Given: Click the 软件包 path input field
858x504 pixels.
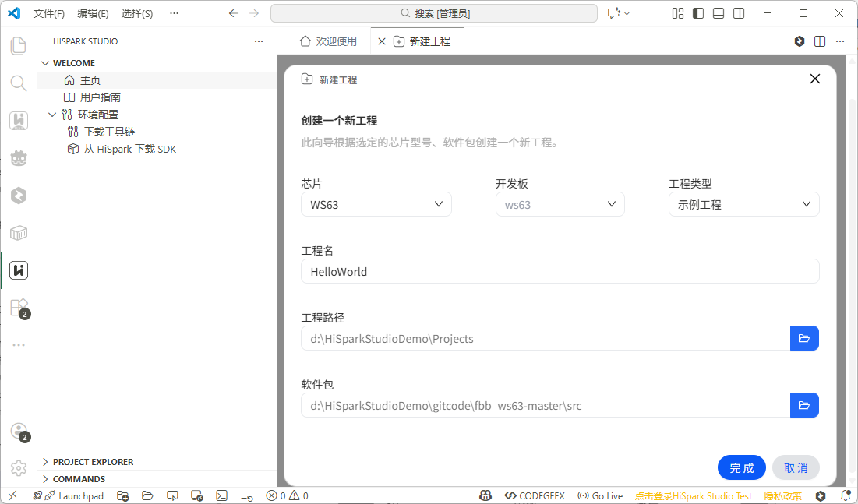Looking at the screenshot, I should [546, 405].
